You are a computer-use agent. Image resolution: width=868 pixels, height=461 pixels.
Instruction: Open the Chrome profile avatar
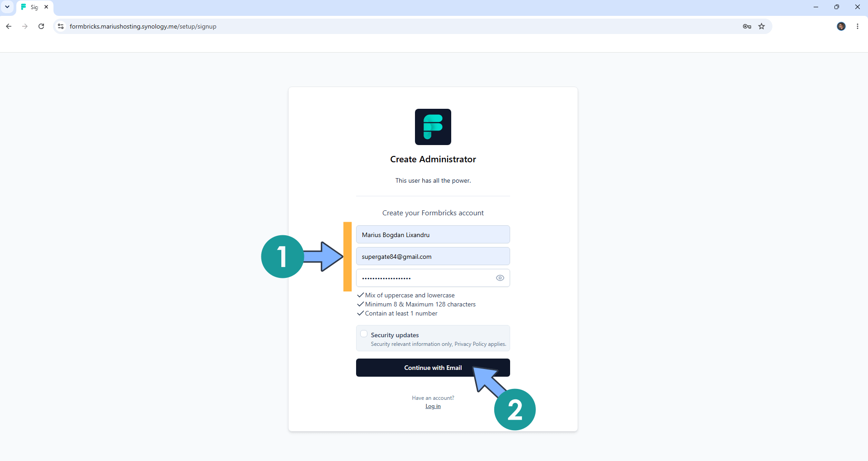841,26
